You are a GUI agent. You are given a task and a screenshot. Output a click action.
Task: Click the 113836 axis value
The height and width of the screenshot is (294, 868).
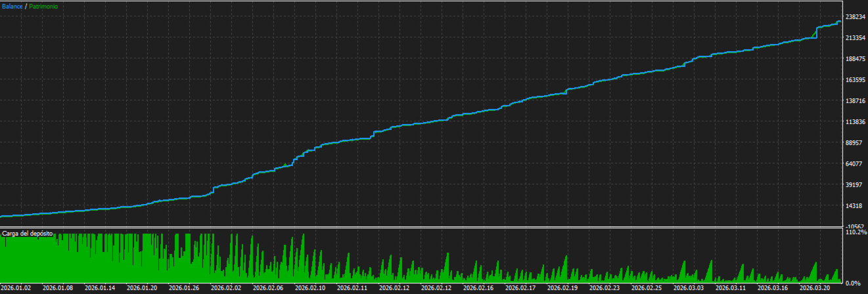point(854,122)
